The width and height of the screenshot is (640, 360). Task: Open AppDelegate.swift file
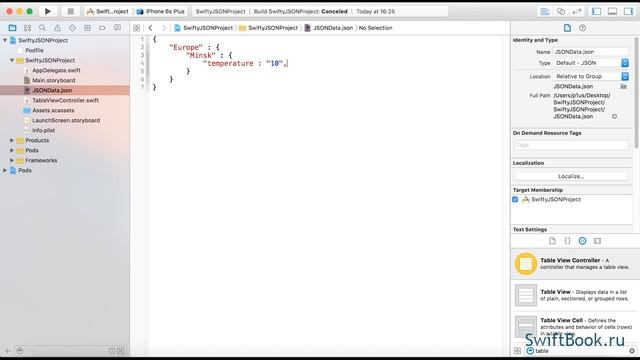pos(56,70)
